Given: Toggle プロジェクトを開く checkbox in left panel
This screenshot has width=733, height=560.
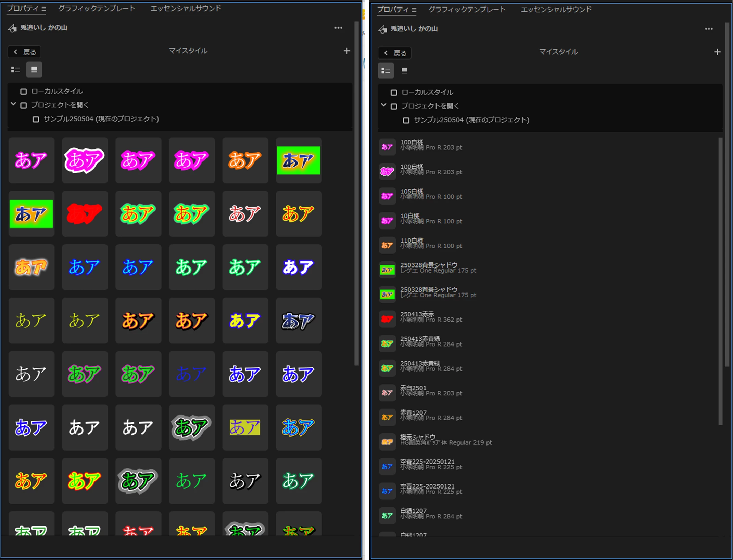Looking at the screenshot, I should coord(24,105).
